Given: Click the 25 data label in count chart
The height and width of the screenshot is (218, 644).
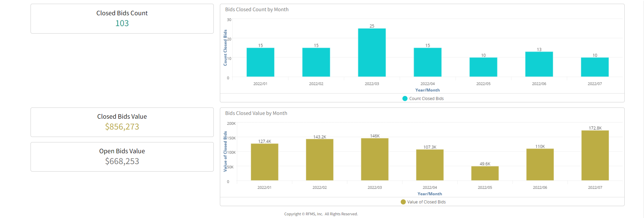Looking at the screenshot, I should click(372, 26).
